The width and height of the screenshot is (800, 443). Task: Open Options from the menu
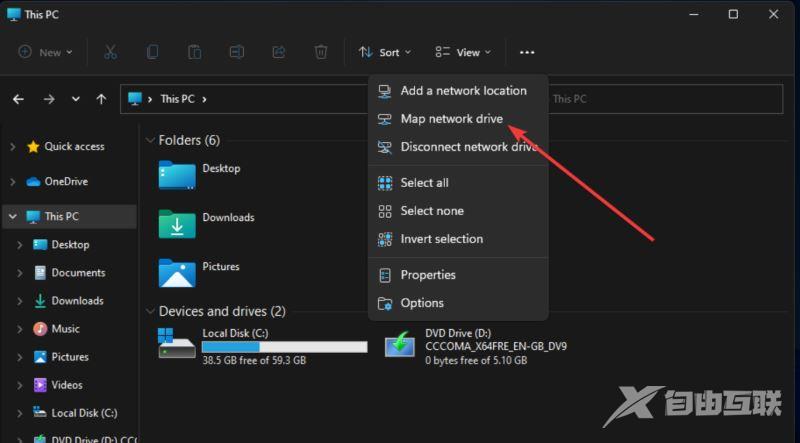[x=458, y=303]
